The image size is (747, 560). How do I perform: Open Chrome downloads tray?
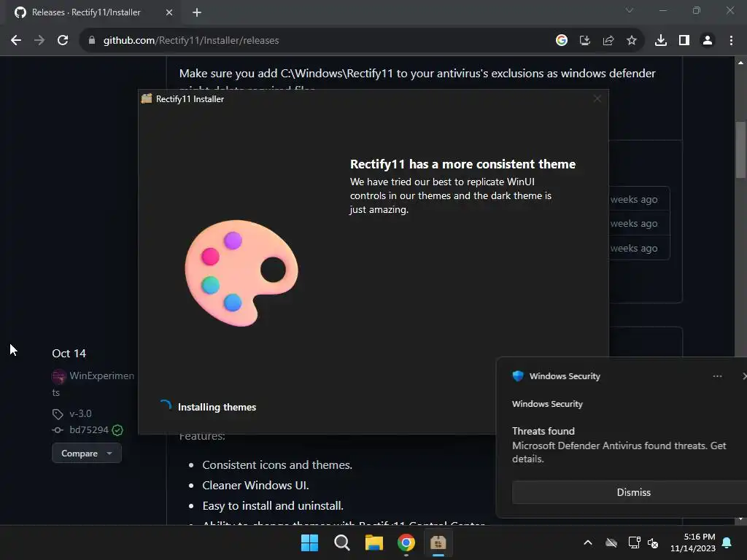(x=661, y=41)
